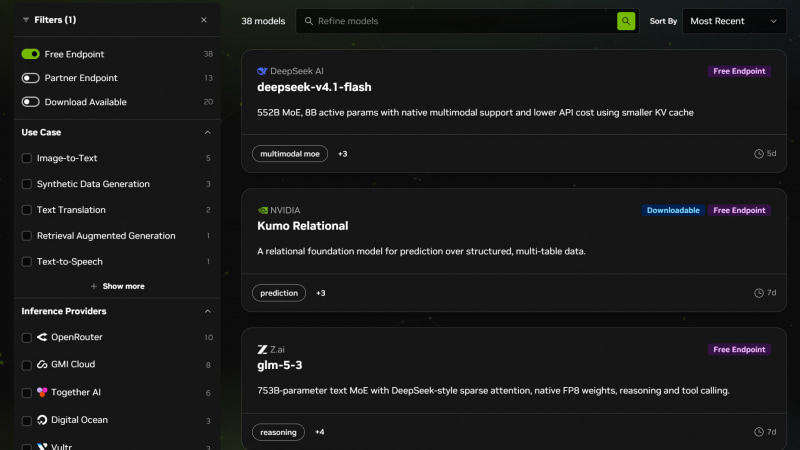800x450 pixels.
Task: Check Synthetic Data Generation filter
Action: click(27, 184)
